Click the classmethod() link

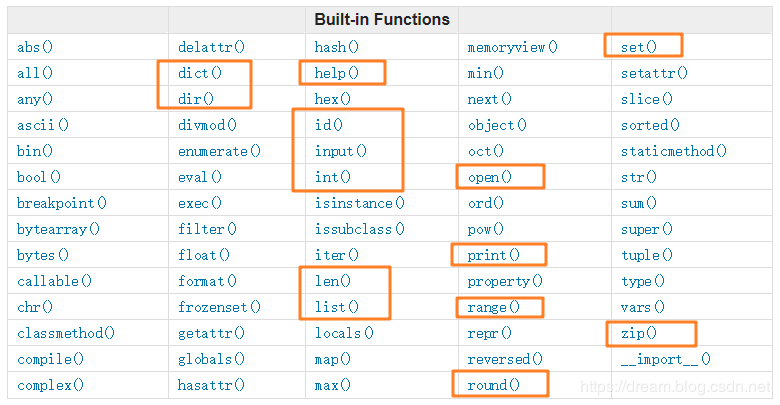click(66, 333)
